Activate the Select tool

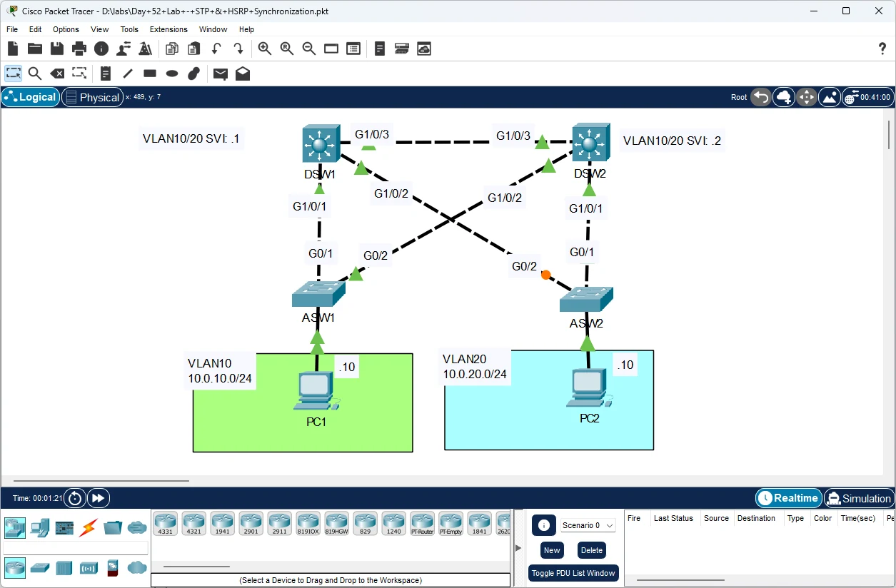14,73
